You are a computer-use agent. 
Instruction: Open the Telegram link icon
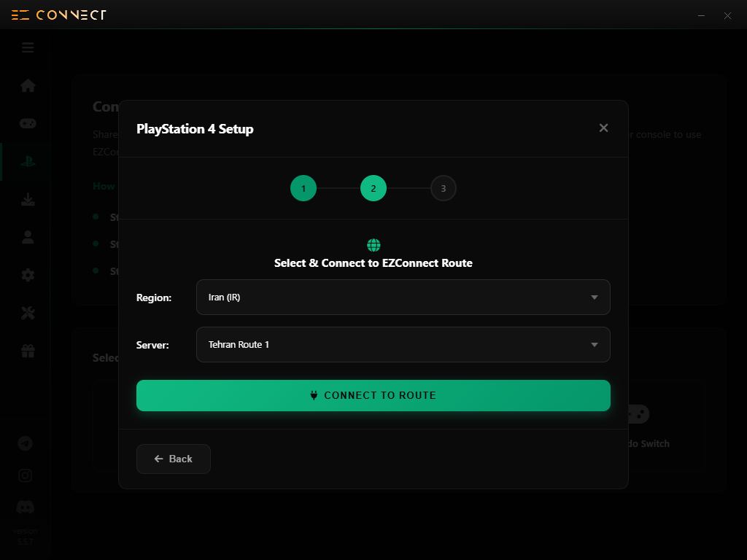click(26, 443)
